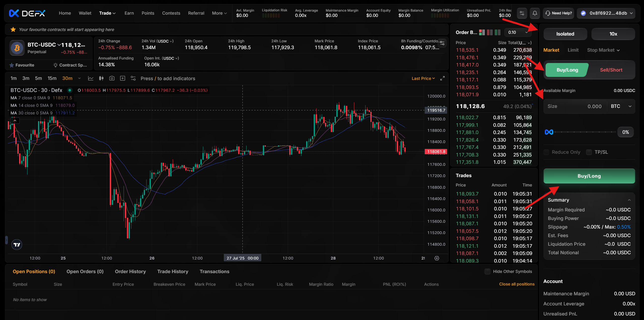Open order book 0.10 grouping dropdown

point(518,32)
